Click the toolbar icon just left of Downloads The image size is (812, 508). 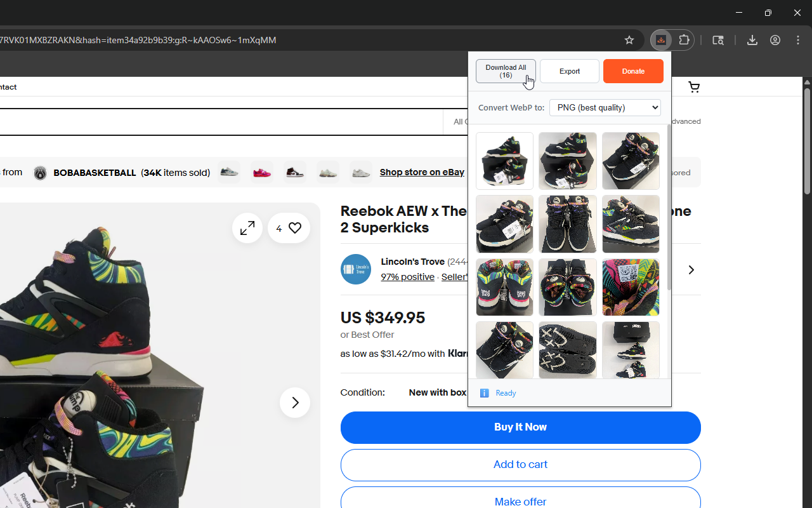[718, 40]
